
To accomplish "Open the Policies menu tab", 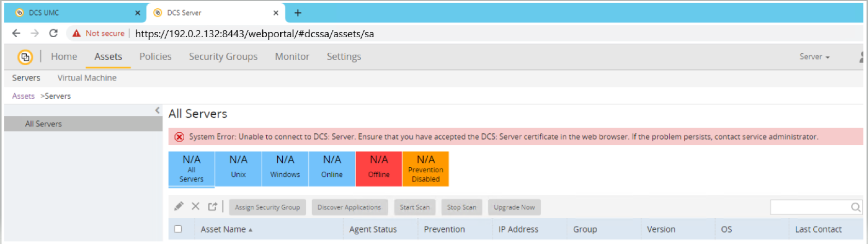I will click(155, 57).
